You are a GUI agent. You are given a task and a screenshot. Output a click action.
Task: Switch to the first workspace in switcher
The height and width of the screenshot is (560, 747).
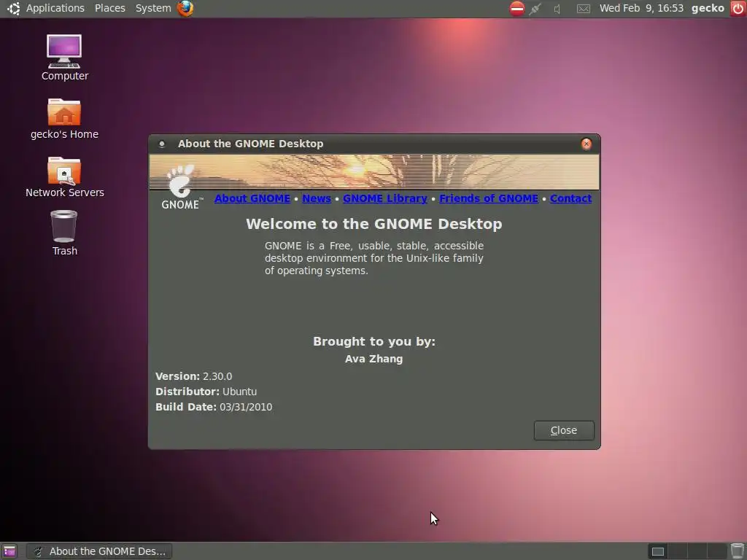(658, 551)
